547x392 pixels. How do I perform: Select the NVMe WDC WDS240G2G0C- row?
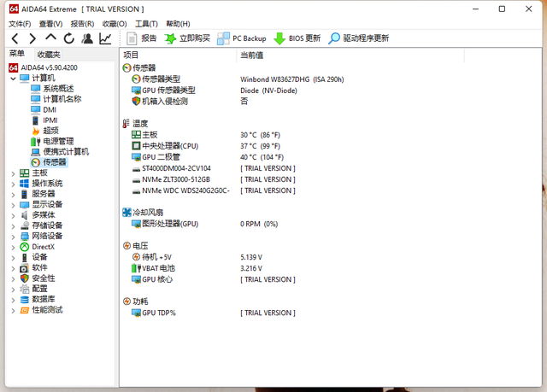pyautogui.click(x=214, y=190)
